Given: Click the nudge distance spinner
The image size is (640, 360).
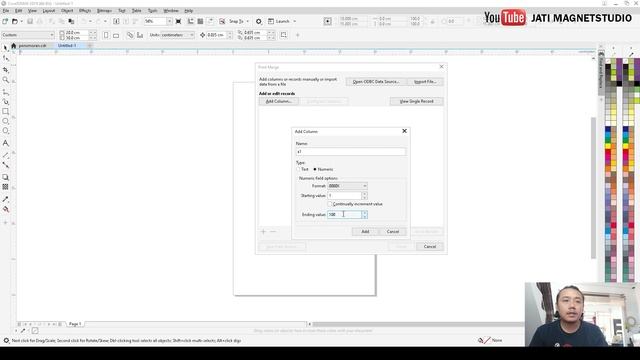Looking at the screenshot, I should pos(229,35).
